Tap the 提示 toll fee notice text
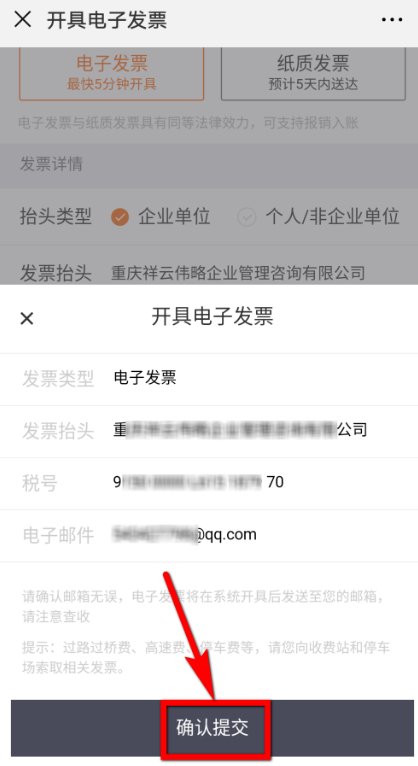This screenshot has height=766, width=418. tap(206, 658)
